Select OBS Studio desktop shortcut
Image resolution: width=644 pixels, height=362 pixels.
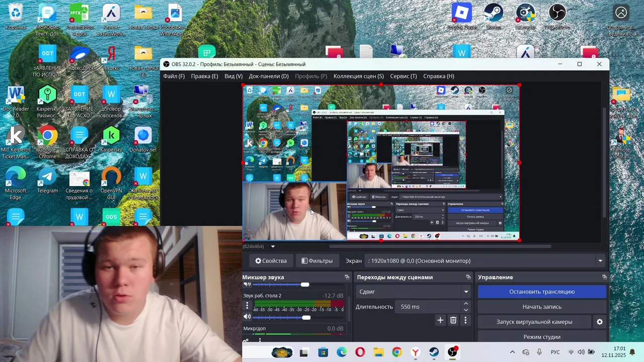click(557, 17)
